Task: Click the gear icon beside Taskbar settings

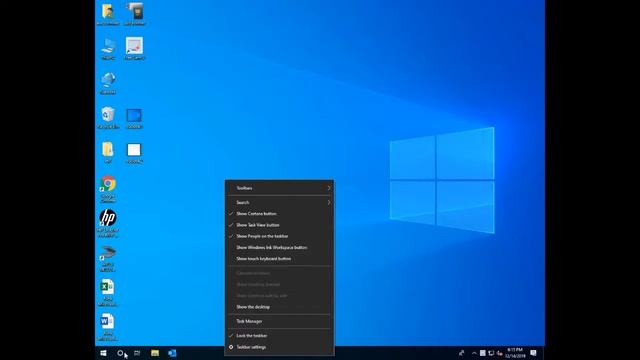Action: pyautogui.click(x=231, y=347)
